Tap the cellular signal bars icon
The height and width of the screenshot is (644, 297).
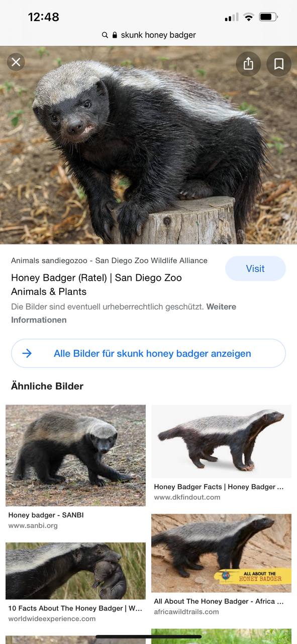232,17
